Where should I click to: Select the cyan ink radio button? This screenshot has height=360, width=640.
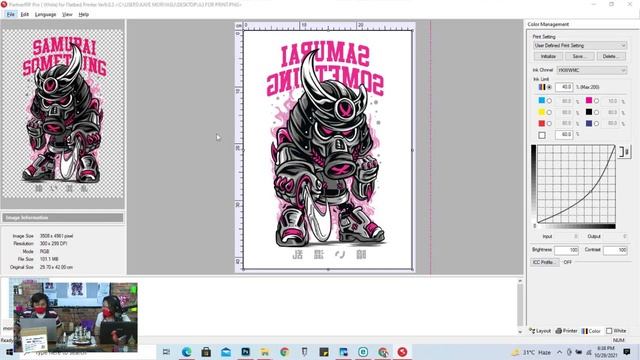549,101
